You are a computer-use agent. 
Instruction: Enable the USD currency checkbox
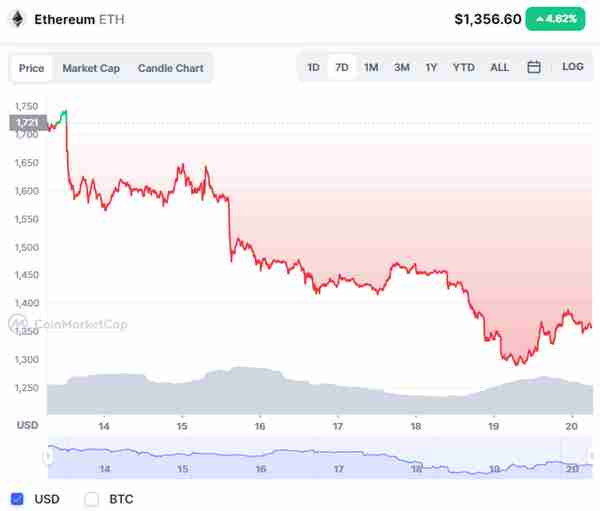(x=17, y=499)
